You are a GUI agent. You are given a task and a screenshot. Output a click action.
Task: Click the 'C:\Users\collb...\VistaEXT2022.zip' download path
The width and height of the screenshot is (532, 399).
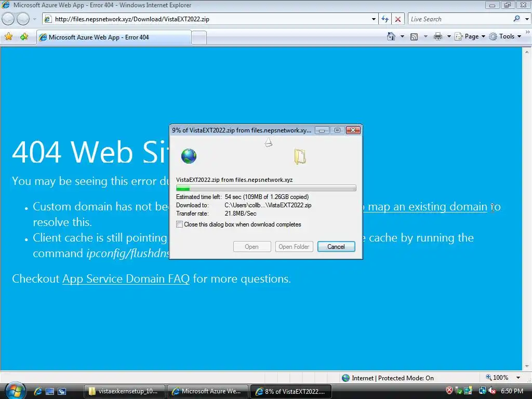tap(268, 205)
